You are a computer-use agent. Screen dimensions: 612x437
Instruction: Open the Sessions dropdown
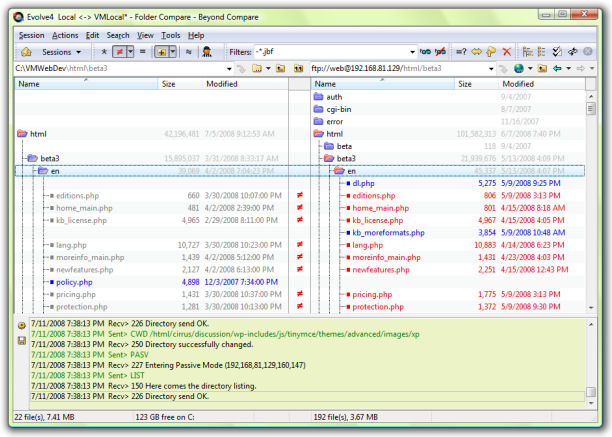pyautogui.click(x=62, y=51)
